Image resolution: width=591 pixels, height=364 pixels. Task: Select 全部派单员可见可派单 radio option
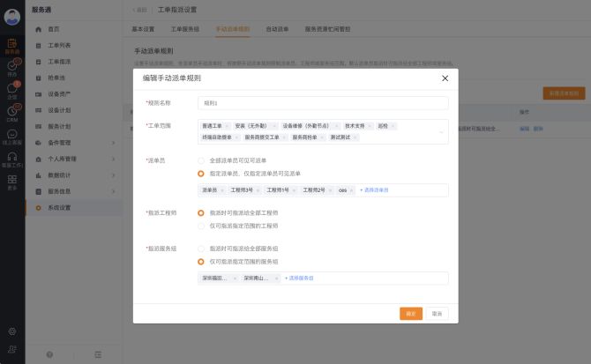202,160
